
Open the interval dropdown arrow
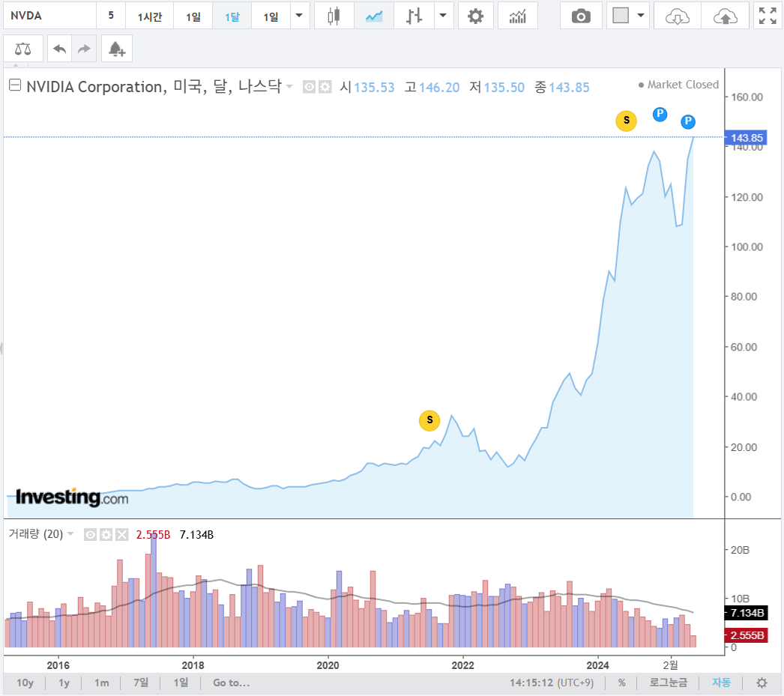pyautogui.click(x=300, y=16)
